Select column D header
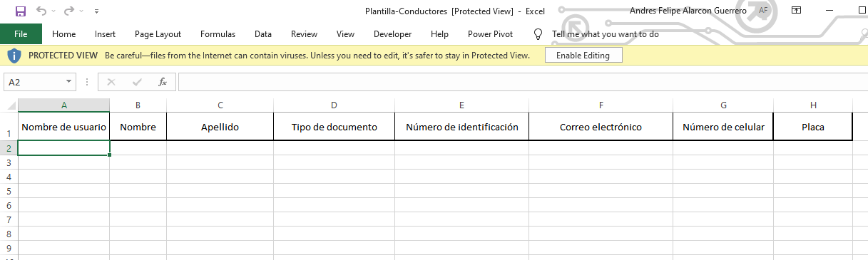Viewport: 868px width, 260px height. (x=334, y=105)
